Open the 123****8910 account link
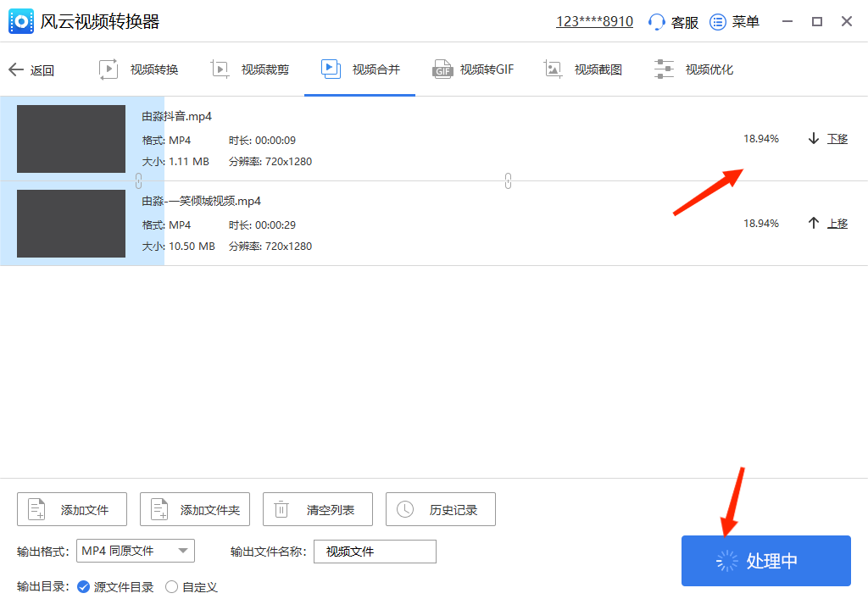868x610 pixels. tap(594, 21)
